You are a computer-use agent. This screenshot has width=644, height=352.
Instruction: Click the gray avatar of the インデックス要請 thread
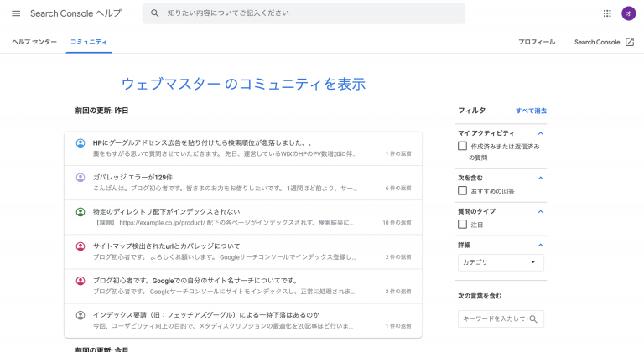point(80,315)
